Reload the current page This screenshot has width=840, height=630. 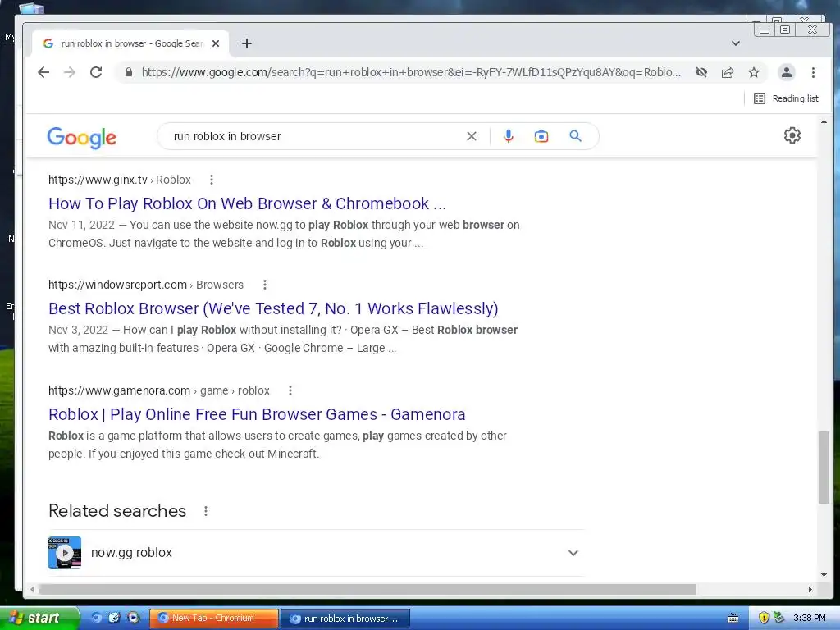coord(96,72)
